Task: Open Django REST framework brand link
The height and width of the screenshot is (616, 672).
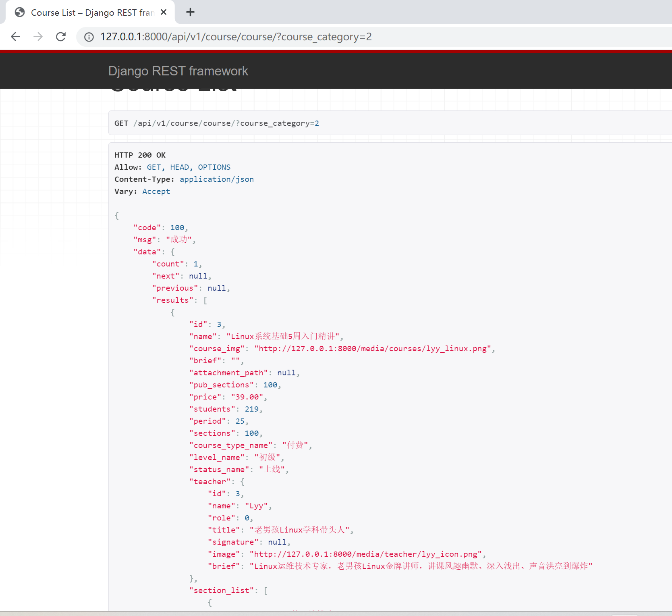Action: [178, 71]
